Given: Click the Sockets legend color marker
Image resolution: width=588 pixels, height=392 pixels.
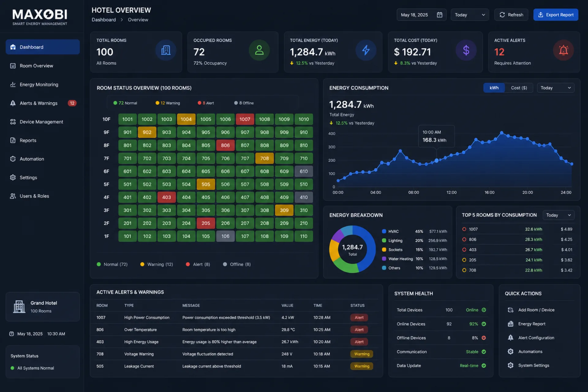Looking at the screenshot, I should 384,250.
